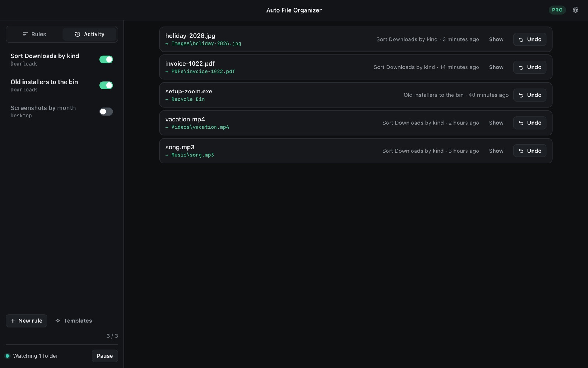The width and height of the screenshot is (588, 368).
Task: Click the PRO badge
Action: click(x=557, y=10)
